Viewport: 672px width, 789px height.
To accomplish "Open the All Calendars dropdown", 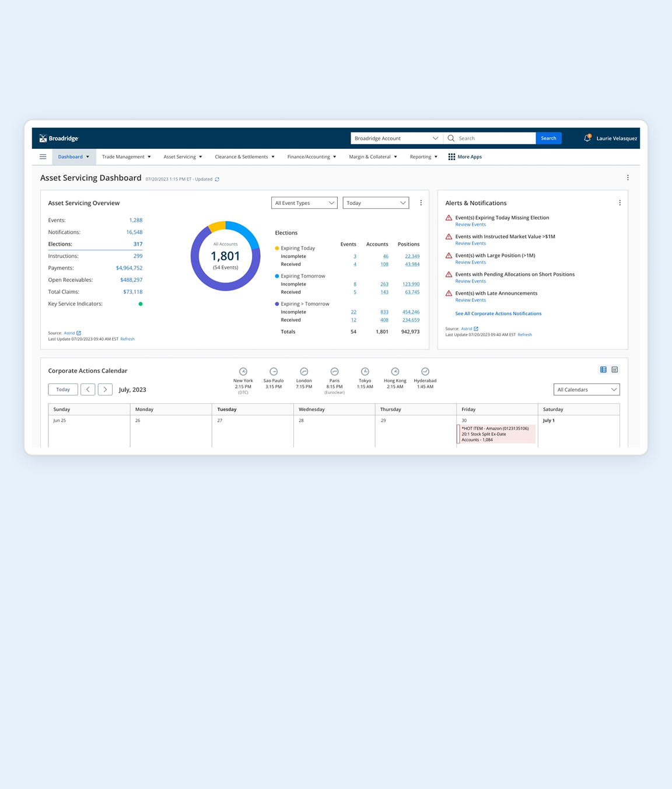I will coord(586,389).
